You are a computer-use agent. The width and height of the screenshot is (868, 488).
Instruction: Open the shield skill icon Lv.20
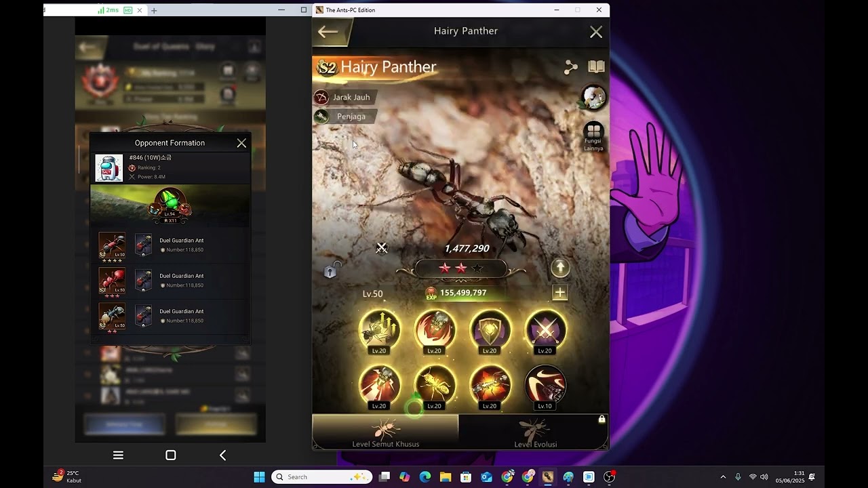490,331
